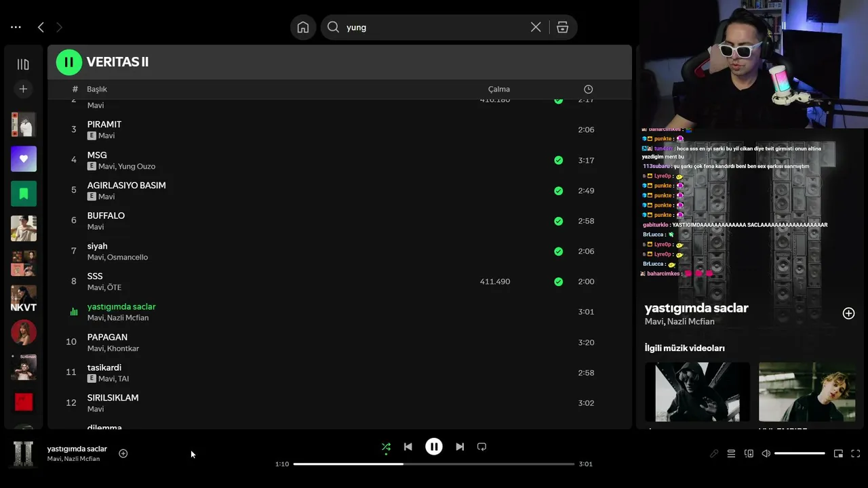
Task: Open the İlgili müzik videoları section heading
Action: [685, 348]
